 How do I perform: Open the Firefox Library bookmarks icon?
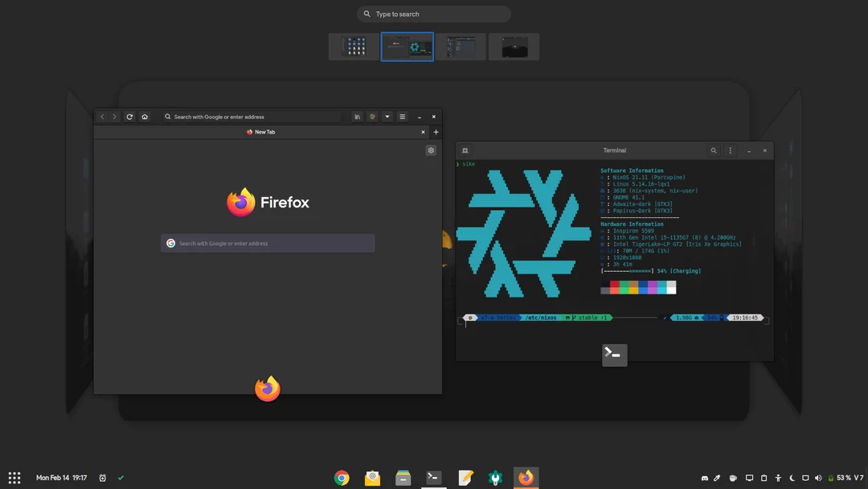tap(357, 117)
